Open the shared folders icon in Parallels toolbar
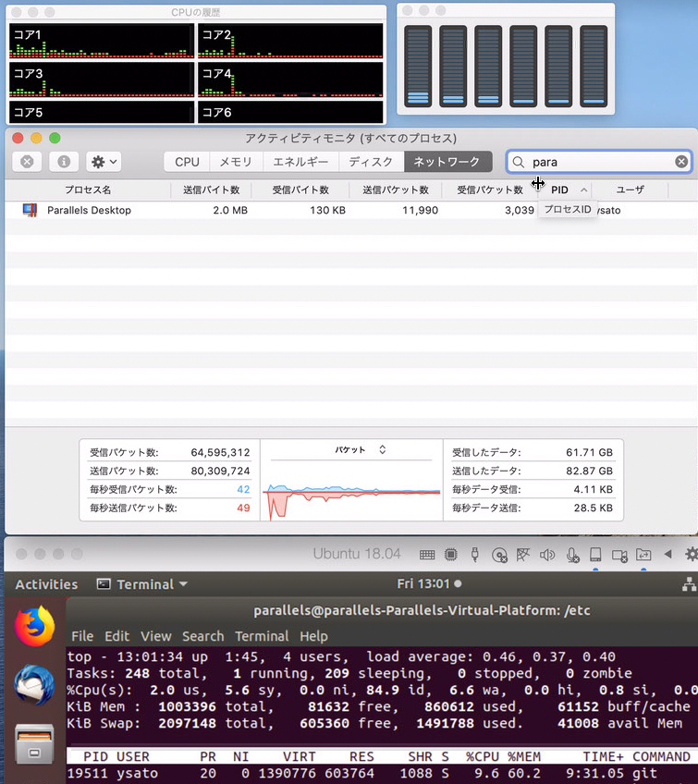The height and width of the screenshot is (784, 698). pos(643,555)
